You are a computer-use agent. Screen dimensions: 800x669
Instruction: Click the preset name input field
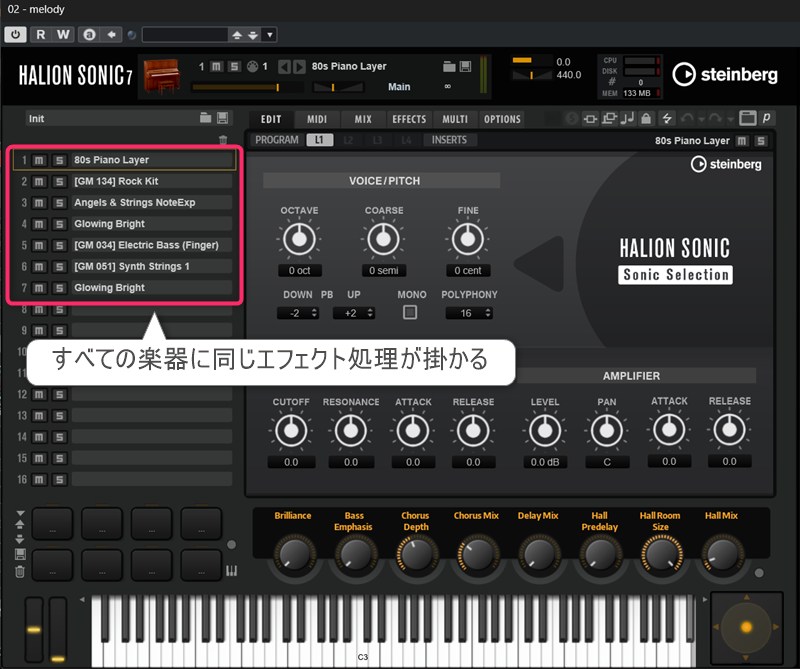(x=185, y=35)
